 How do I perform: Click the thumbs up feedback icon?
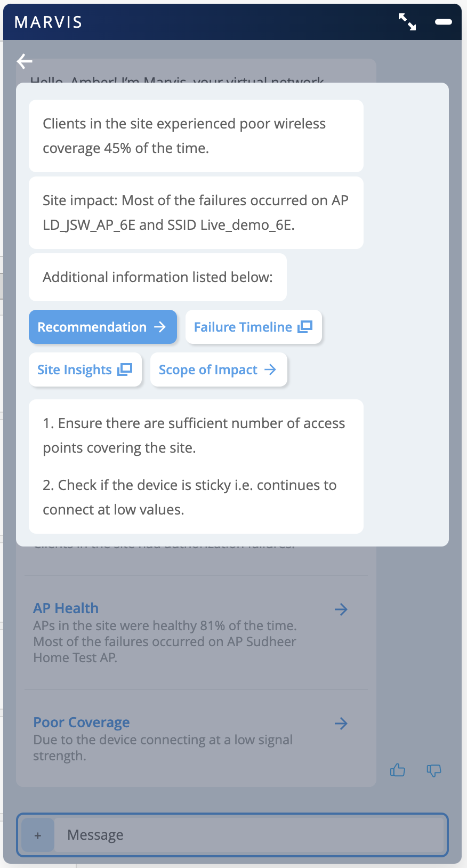[398, 770]
